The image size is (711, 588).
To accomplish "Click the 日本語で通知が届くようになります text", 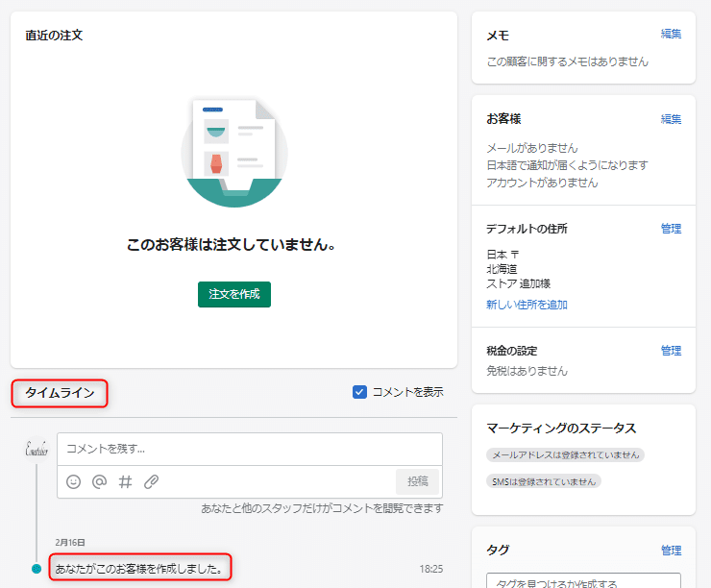I will point(567,165).
